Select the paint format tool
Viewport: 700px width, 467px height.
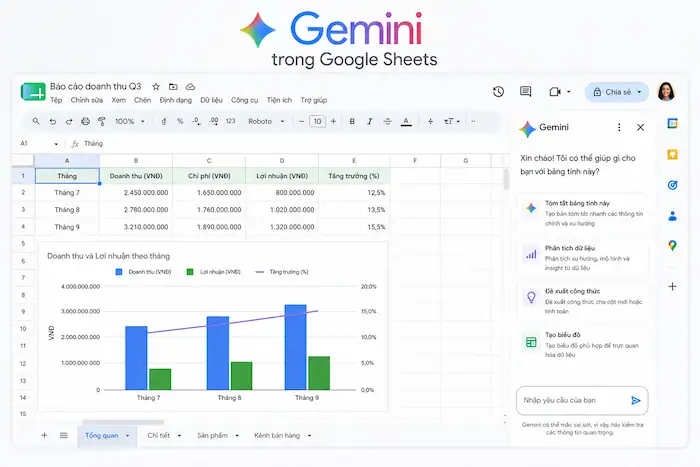(102, 121)
